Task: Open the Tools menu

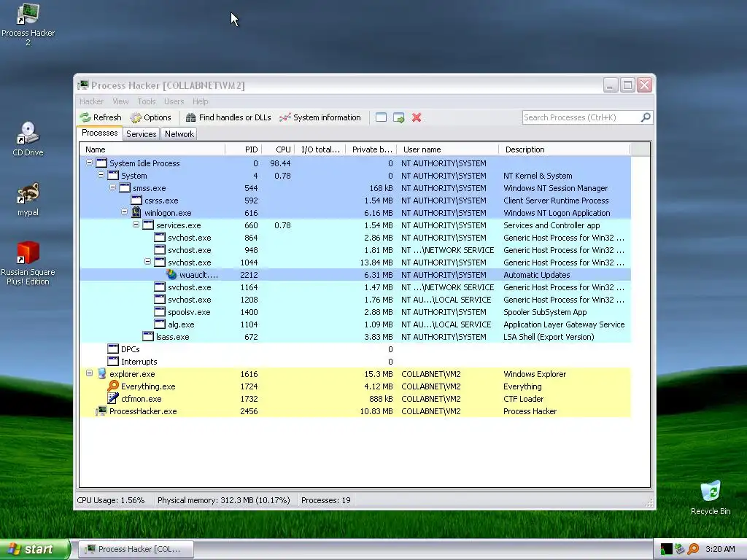Action: (x=147, y=101)
